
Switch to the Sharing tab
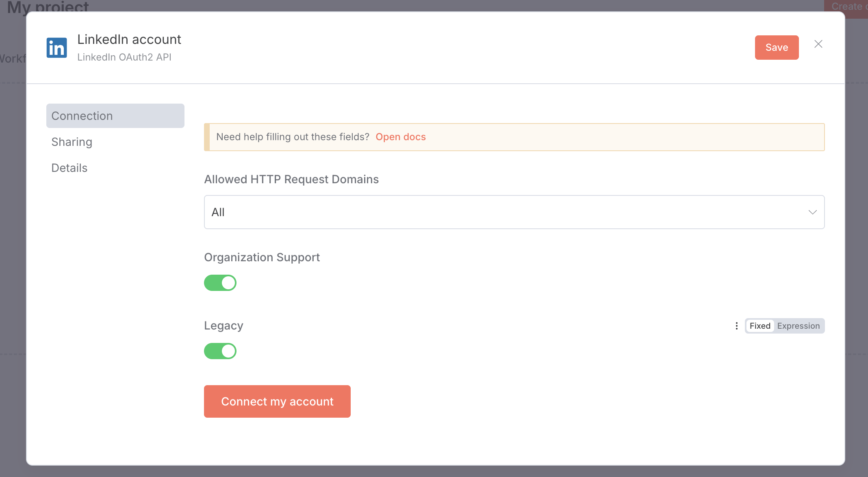tap(72, 142)
